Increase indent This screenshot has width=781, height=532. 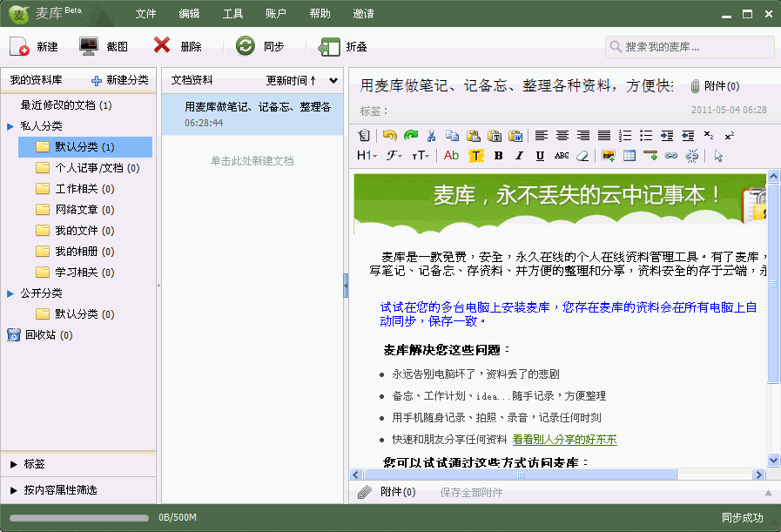tap(667, 136)
